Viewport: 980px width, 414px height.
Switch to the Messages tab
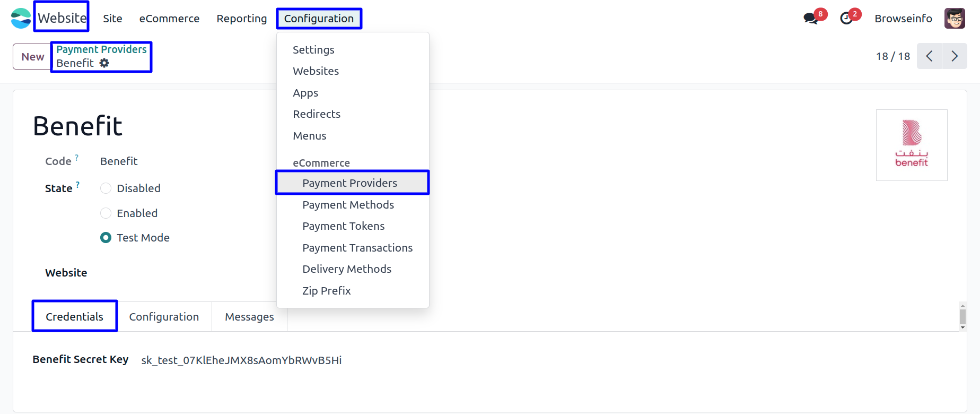pyautogui.click(x=249, y=317)
